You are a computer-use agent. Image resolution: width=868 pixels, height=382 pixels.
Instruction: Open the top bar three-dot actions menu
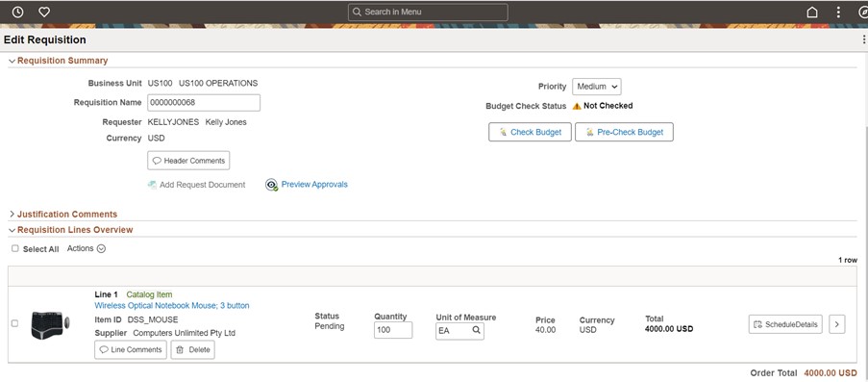(x=838, y=12)
